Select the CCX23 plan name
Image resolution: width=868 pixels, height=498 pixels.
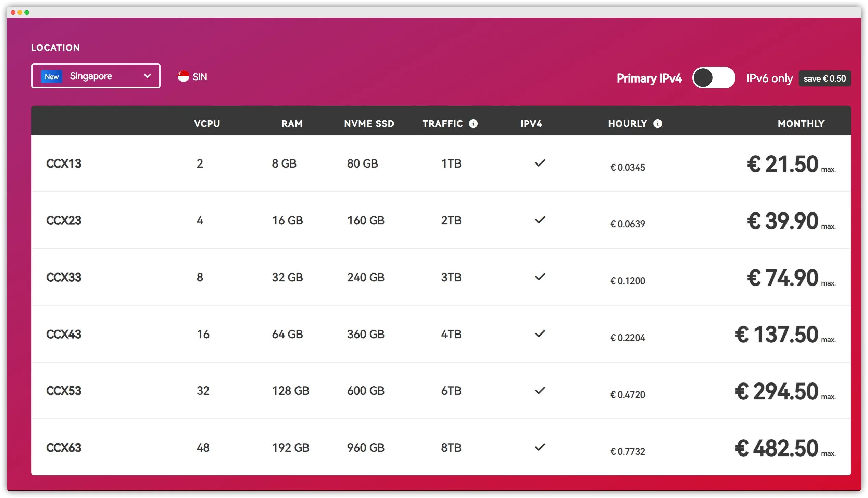64,220
